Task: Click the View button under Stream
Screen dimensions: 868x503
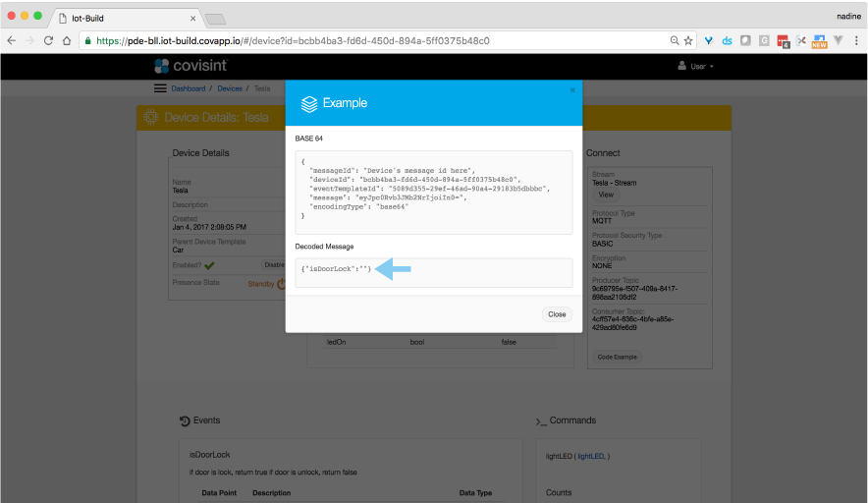Action: click(x=606, y=195)
